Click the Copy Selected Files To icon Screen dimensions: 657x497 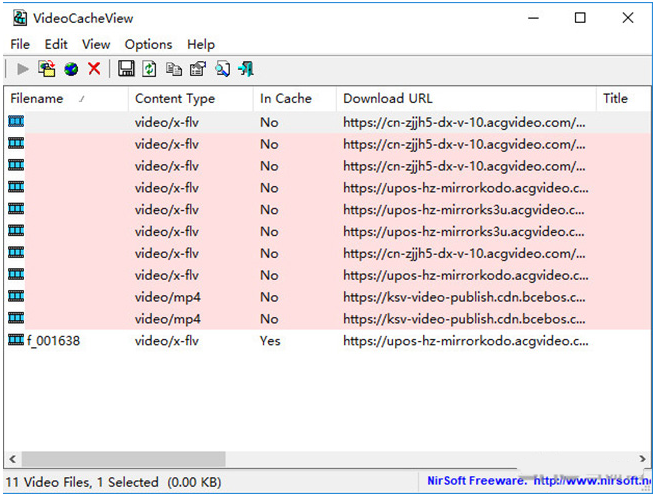pyautogui.click(x=47, y=69)
